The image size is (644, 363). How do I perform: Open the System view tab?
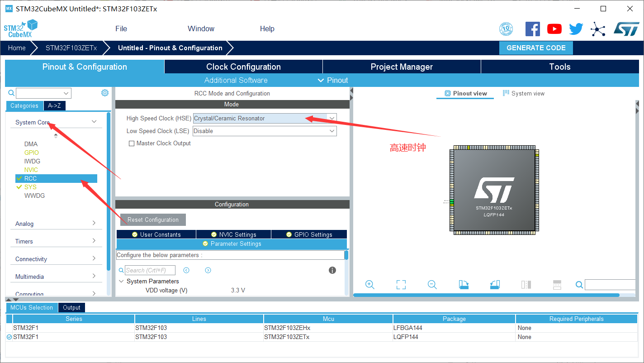click(524, 93)
